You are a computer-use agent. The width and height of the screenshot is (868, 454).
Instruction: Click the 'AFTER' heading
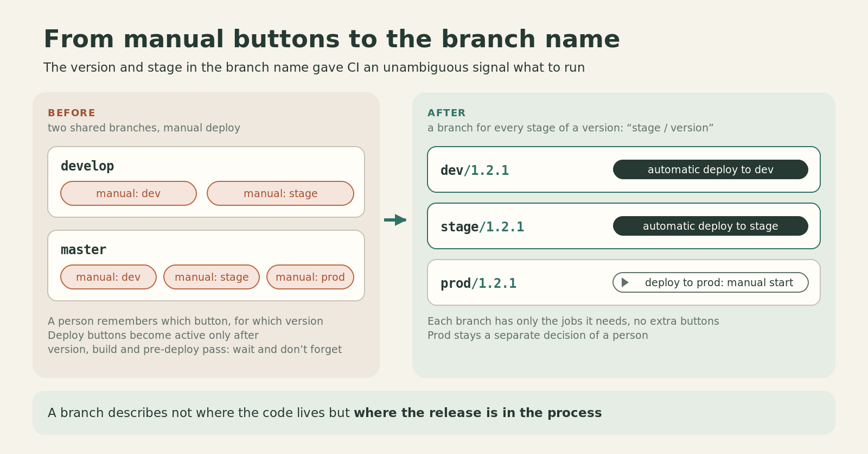coord(446,113)
